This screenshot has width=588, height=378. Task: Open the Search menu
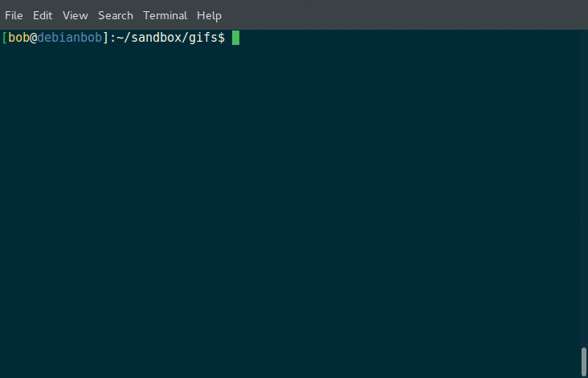point(116,15)
